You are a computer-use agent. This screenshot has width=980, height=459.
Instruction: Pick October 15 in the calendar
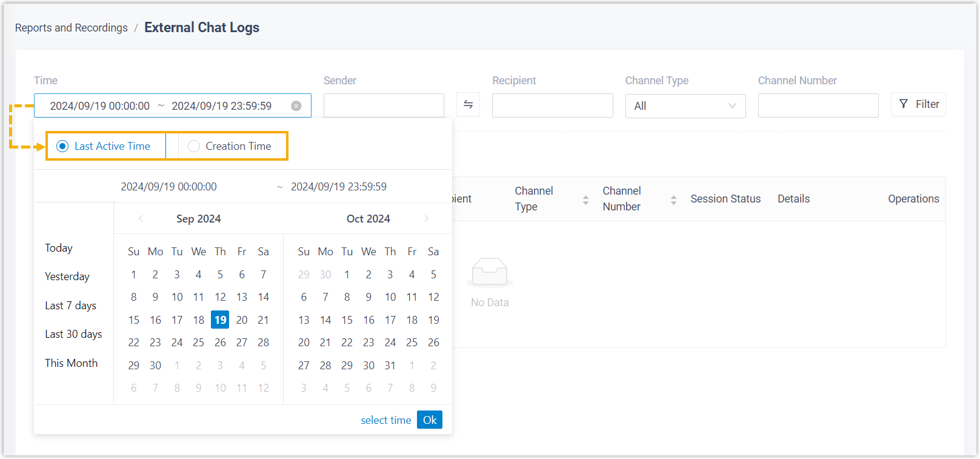347,320
